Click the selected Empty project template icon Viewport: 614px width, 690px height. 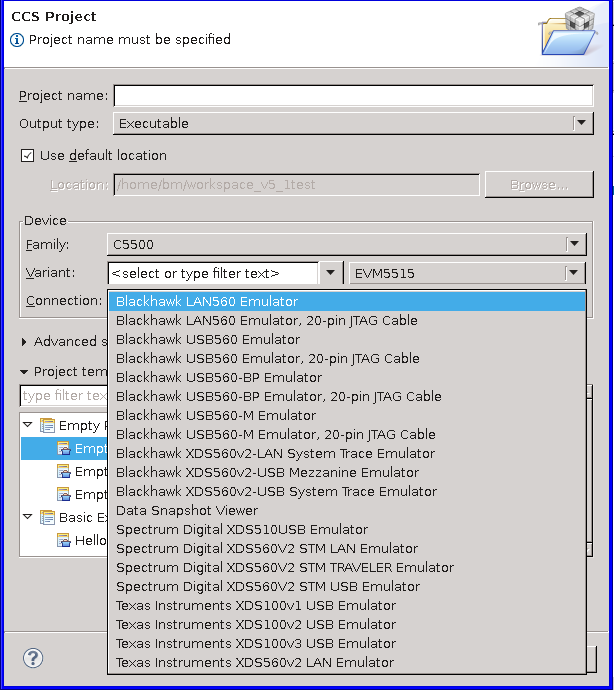[x=64, y=448]
